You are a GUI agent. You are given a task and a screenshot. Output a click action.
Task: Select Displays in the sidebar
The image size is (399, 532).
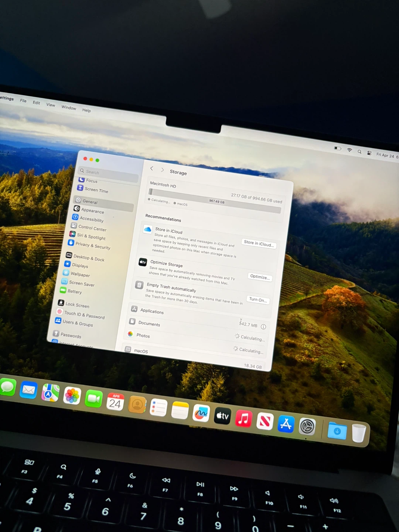click(76, 265)
